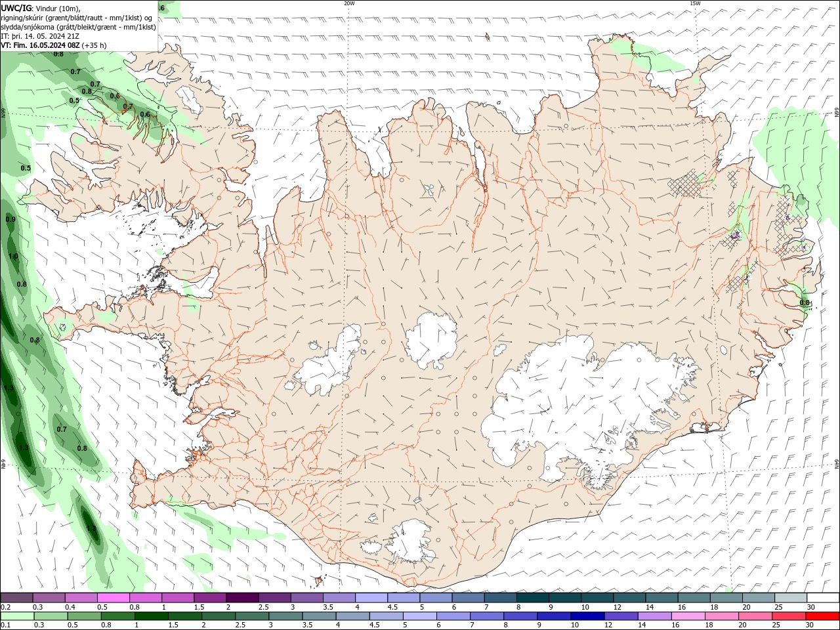Click the white 30 legend swatch
This screenshot has height=630, width=840.
click(x=823, y=598)
